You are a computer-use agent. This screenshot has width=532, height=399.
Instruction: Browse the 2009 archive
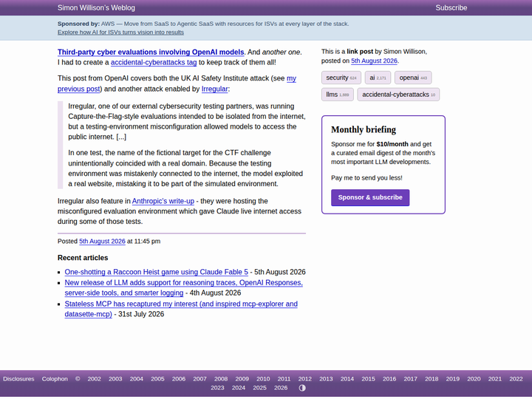pyautogui.click(x=242, y=379)
